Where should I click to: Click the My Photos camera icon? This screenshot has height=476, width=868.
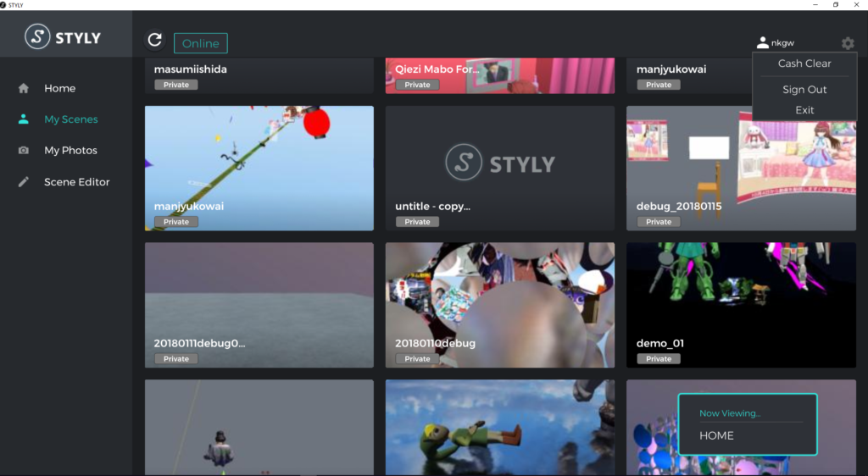(23, 150)
